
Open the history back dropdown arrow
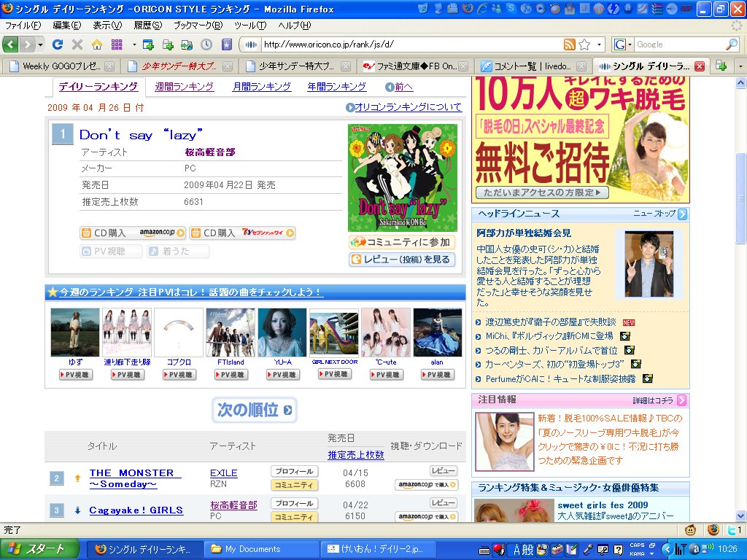click(41, 44)
